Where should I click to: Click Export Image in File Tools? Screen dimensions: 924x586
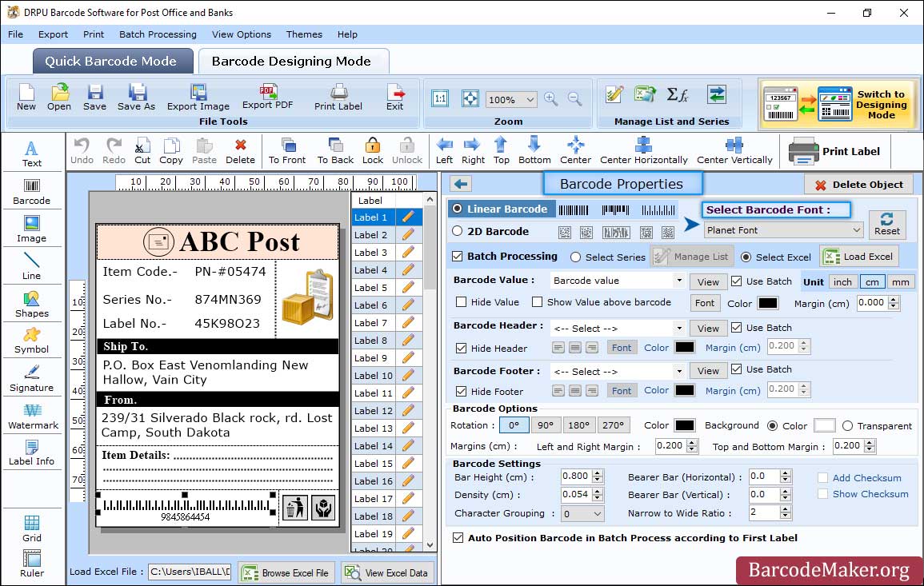[198, 98]
